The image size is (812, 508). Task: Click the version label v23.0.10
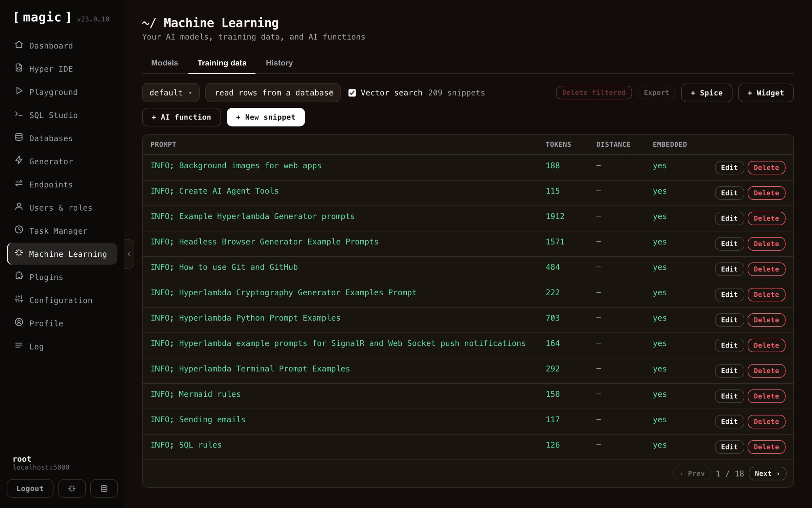tap(93, 19)
